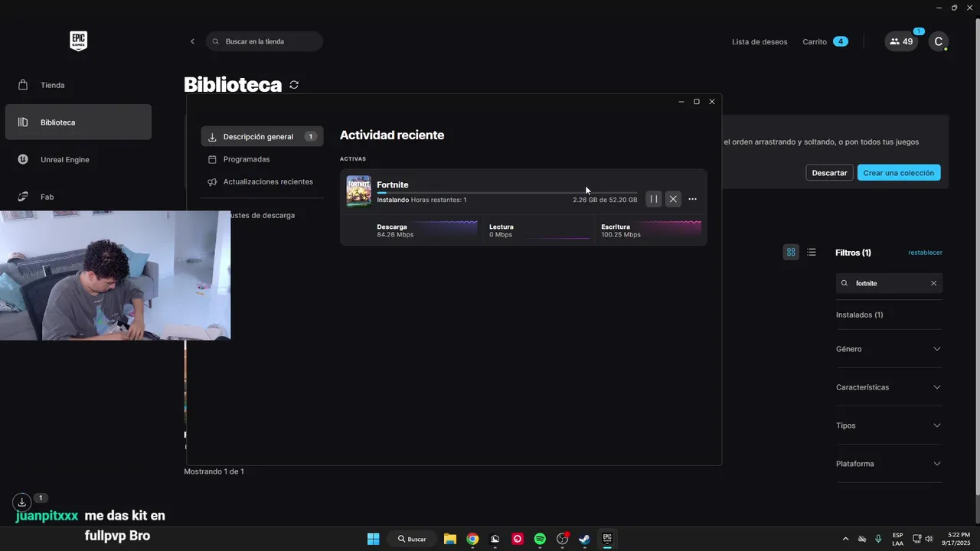The image size is (980, 551).
Task: Minimize the downloads activity panel
Action: [681, 102]
